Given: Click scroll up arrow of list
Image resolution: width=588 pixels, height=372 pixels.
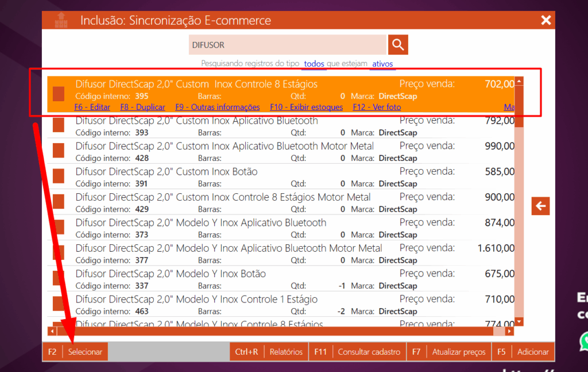Looking at the screenshot, I should pos(519,82).
